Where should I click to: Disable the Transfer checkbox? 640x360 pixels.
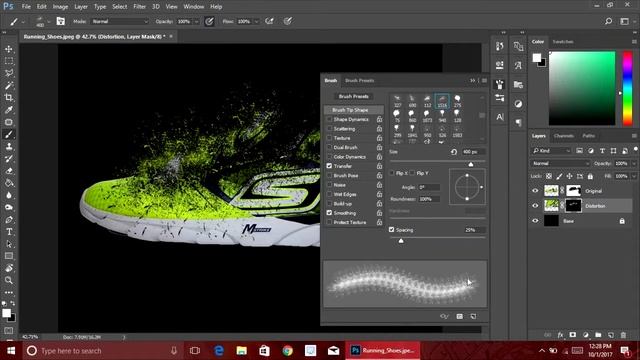(329, 166)
